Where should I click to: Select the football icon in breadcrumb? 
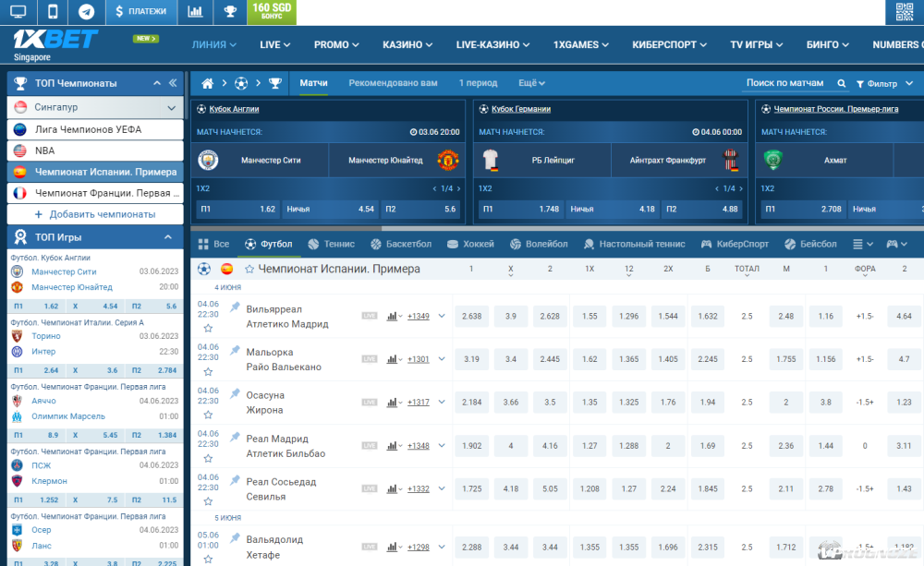pos(241,84)
